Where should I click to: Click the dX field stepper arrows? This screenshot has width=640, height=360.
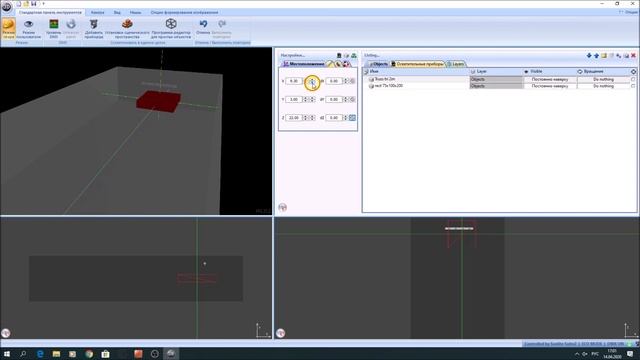coord(345,81)
